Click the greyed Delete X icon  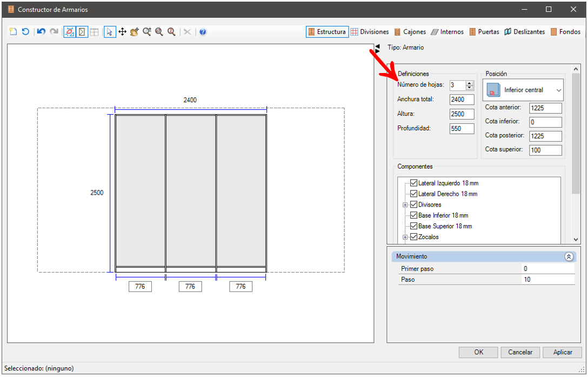187,32
